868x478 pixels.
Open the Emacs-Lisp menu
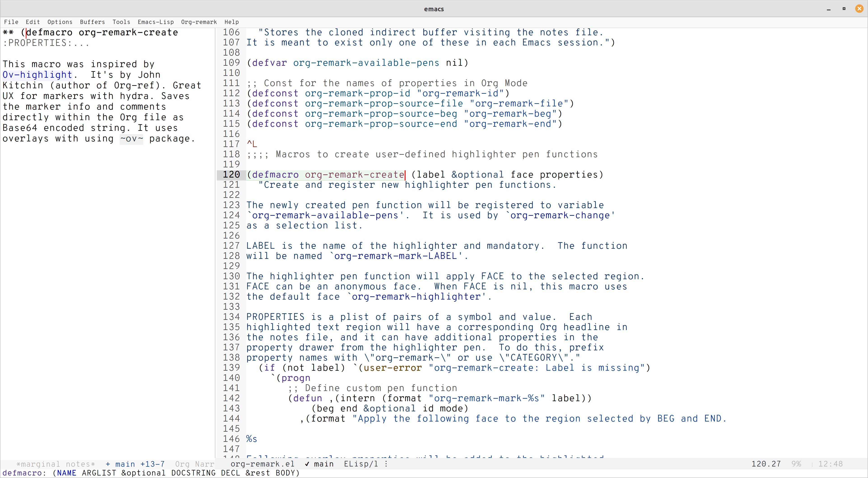point(156,22)
